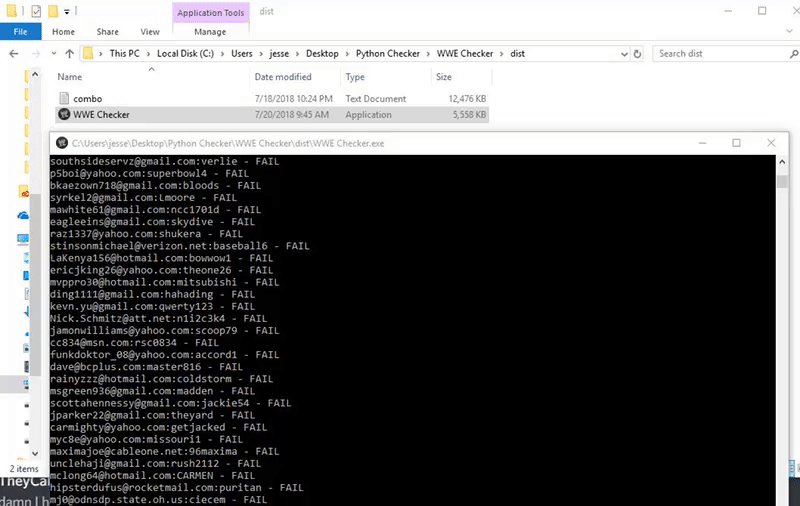
Task: Close the WWE Checker.exe console window
Action: [771, 143]
